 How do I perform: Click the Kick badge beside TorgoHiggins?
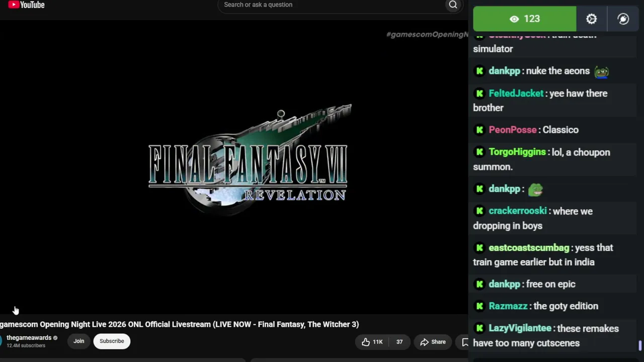(479, 152)
